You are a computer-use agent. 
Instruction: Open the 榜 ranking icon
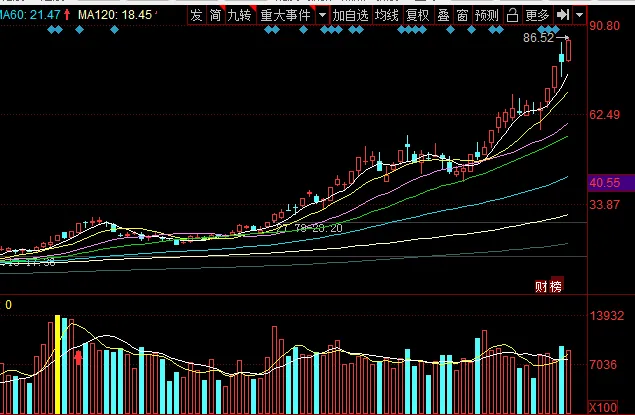556,287
